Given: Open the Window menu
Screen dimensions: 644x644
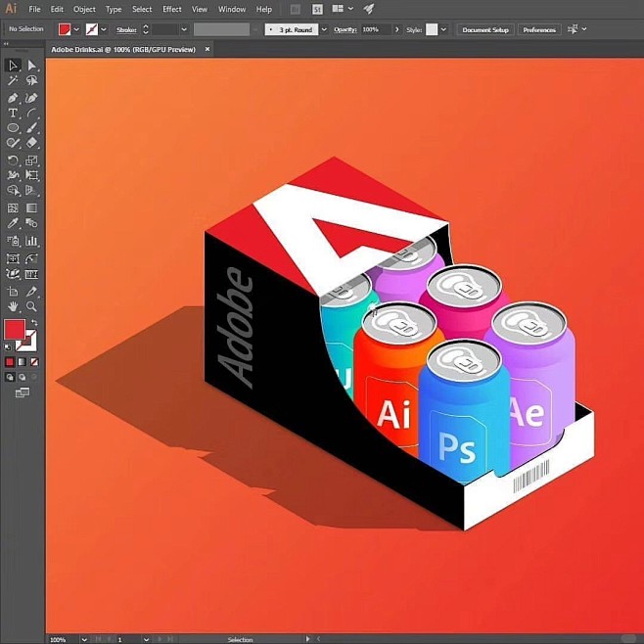Looking at the screenshot, I should click(232, 9).
